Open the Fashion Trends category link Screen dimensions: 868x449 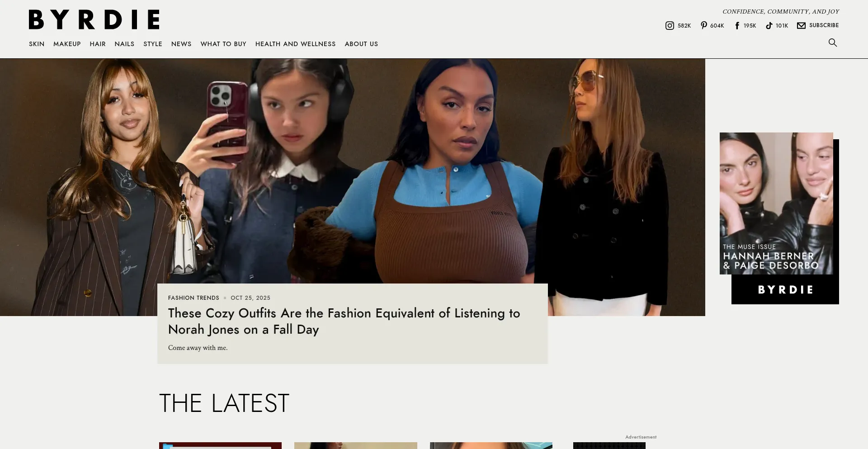[193, 298]
